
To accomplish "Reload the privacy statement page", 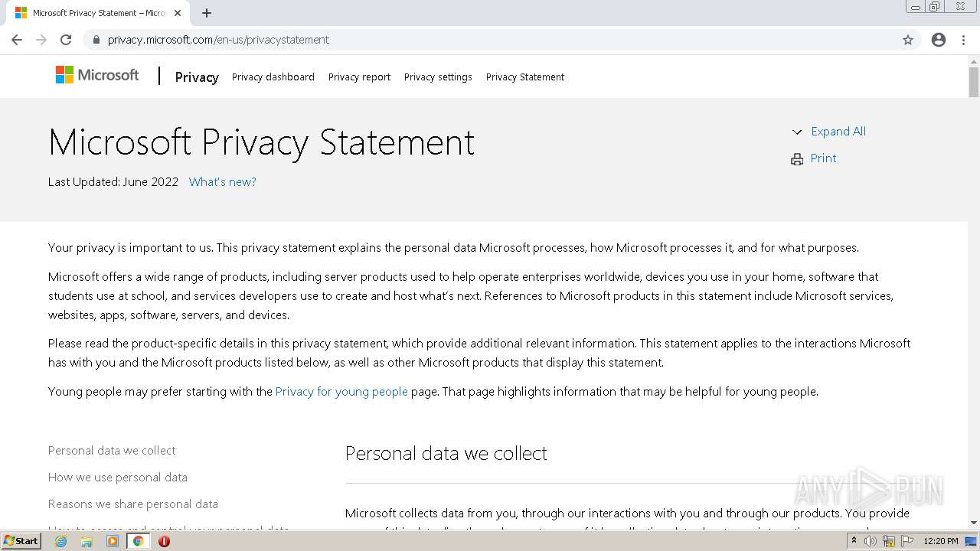I will pyautogui.click(x=66, y=40).
